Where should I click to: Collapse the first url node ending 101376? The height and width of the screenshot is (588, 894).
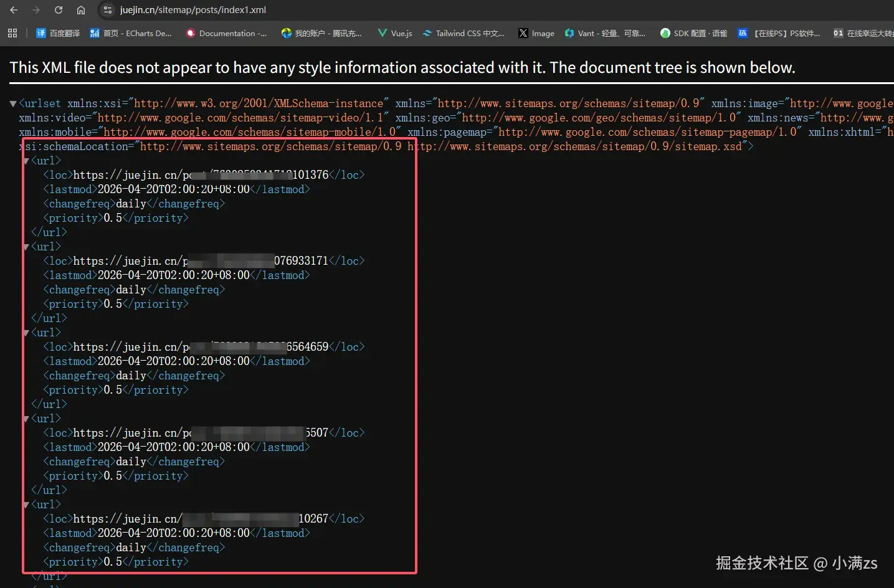click(x=26, y=161)
